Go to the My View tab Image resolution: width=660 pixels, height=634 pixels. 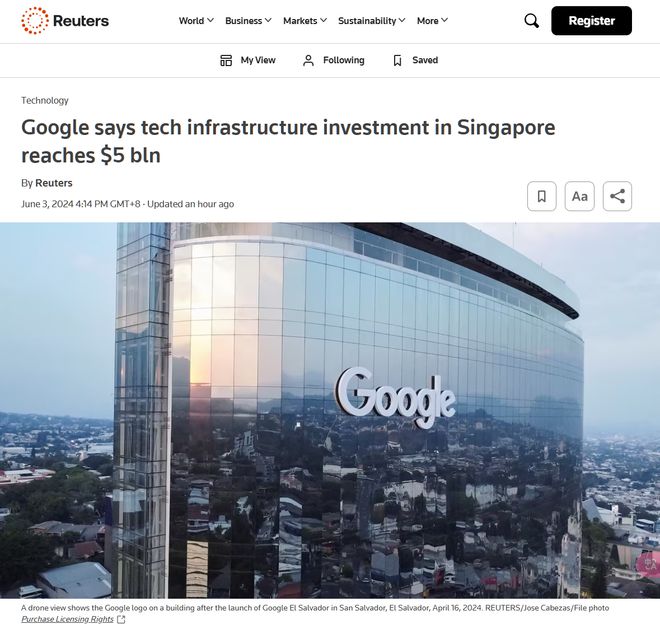tap(248, 60)
